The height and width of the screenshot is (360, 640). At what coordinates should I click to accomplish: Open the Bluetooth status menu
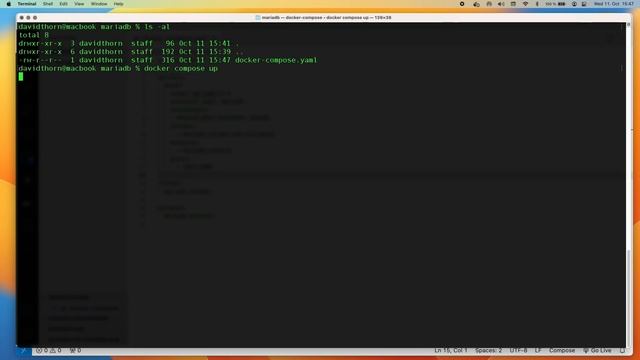(x=537, y=4)
